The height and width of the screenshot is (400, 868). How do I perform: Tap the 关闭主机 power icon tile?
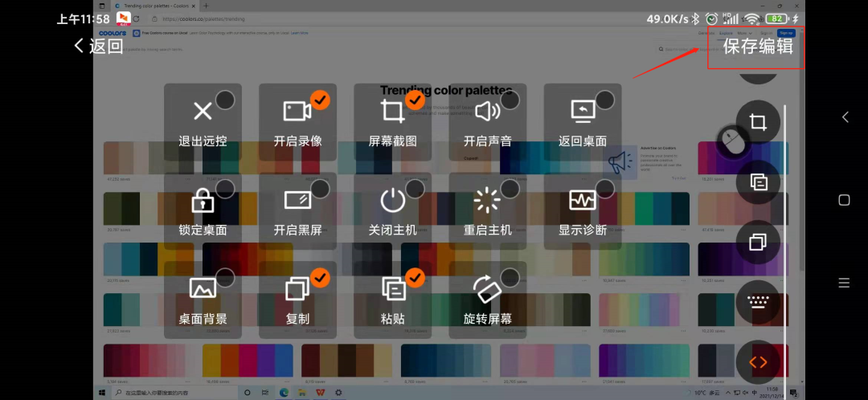point(392,210)
